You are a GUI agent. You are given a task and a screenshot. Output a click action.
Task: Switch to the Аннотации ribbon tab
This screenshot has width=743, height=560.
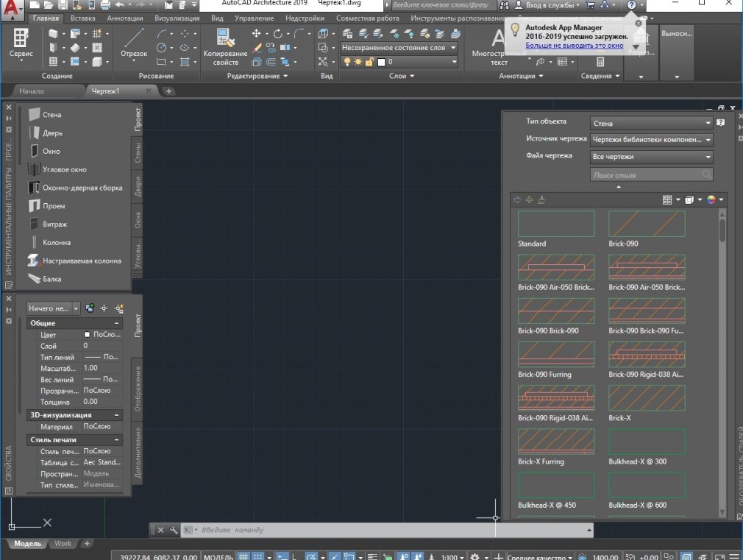click(125, 18)
